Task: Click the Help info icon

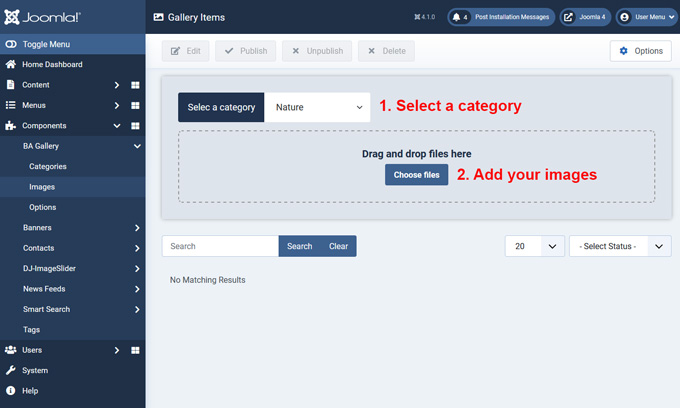Action: pyautogui.click(x=11, y=391)
